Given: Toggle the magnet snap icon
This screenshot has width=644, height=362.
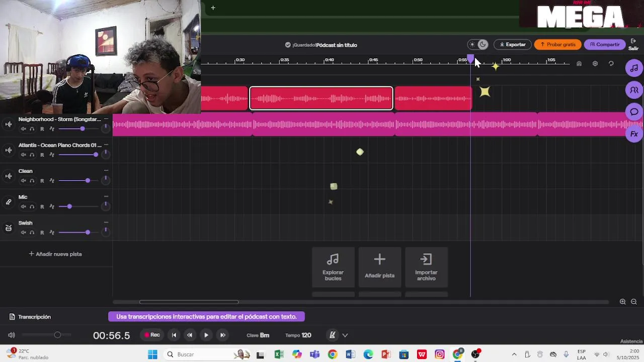Looking at the screenshot, I should coord(579,64).
